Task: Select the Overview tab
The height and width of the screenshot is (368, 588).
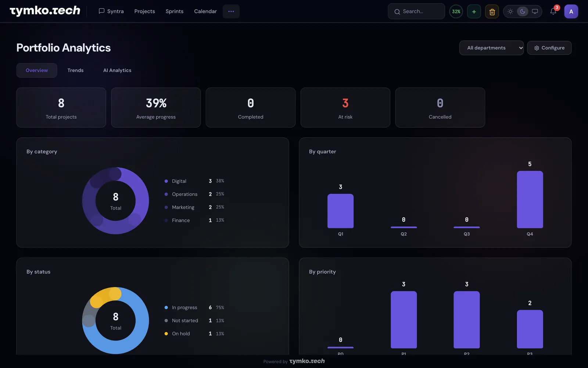Action: click(x=37, y=70)
